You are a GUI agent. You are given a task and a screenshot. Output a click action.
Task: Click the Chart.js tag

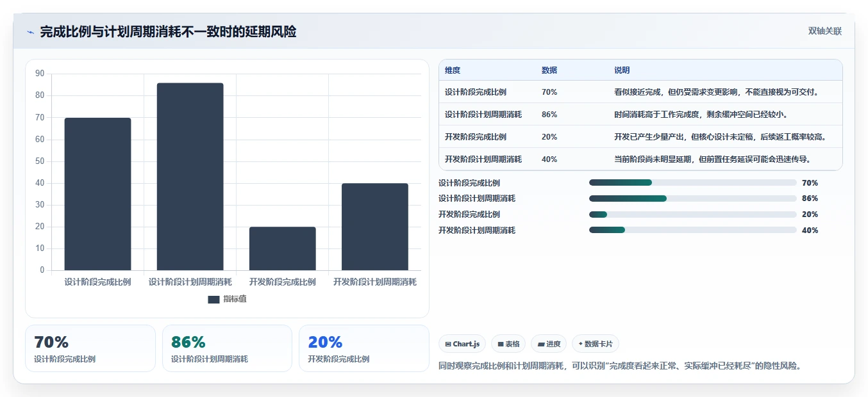coord(462,344)
